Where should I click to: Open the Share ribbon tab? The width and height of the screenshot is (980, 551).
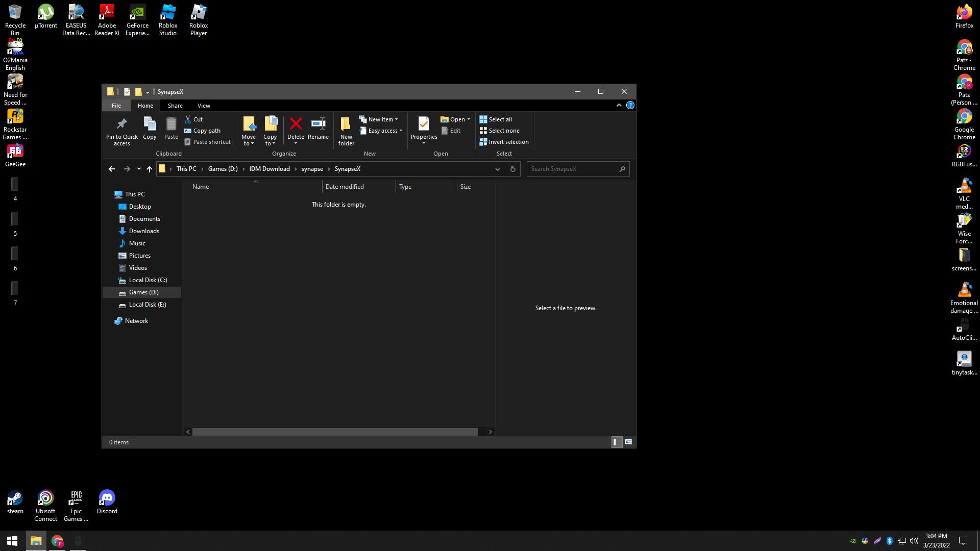(175, 106)
